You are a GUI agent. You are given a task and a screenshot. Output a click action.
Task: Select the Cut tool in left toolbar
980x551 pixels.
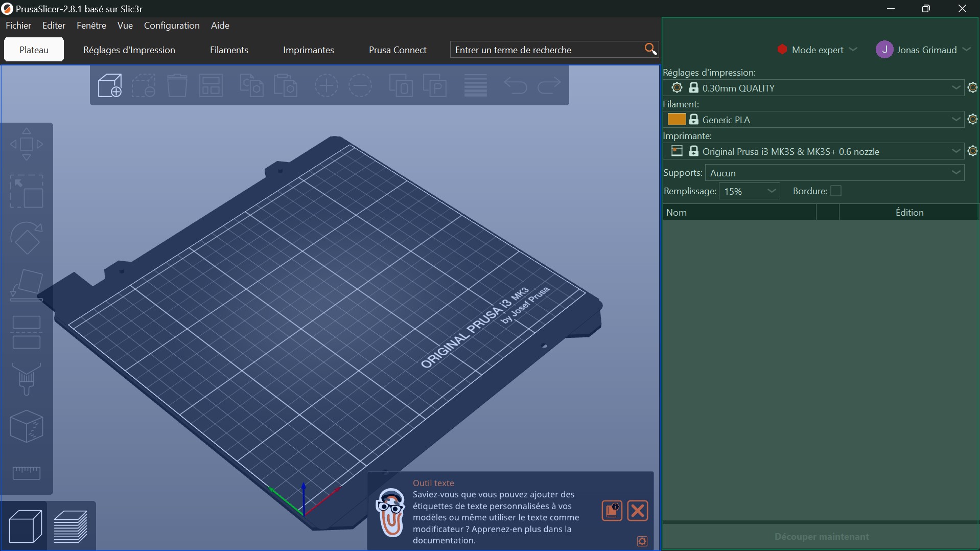tap(27, 332)
